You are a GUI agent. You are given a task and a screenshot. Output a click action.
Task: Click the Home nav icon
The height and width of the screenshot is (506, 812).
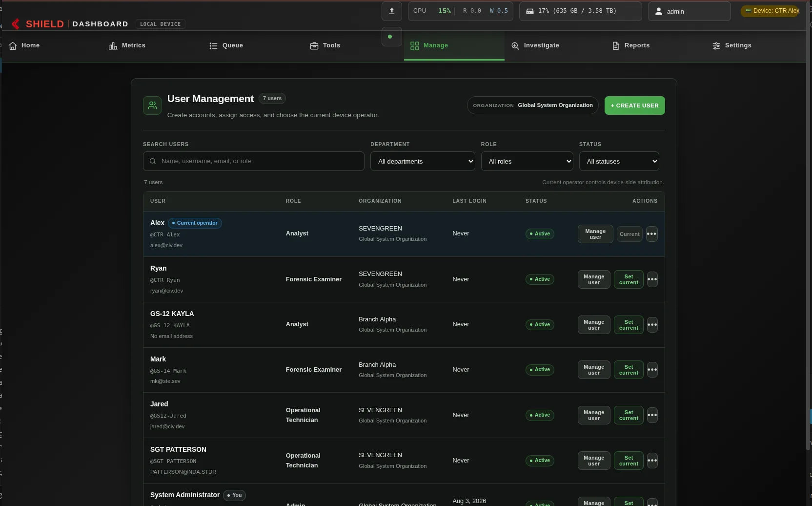[13, 46]
